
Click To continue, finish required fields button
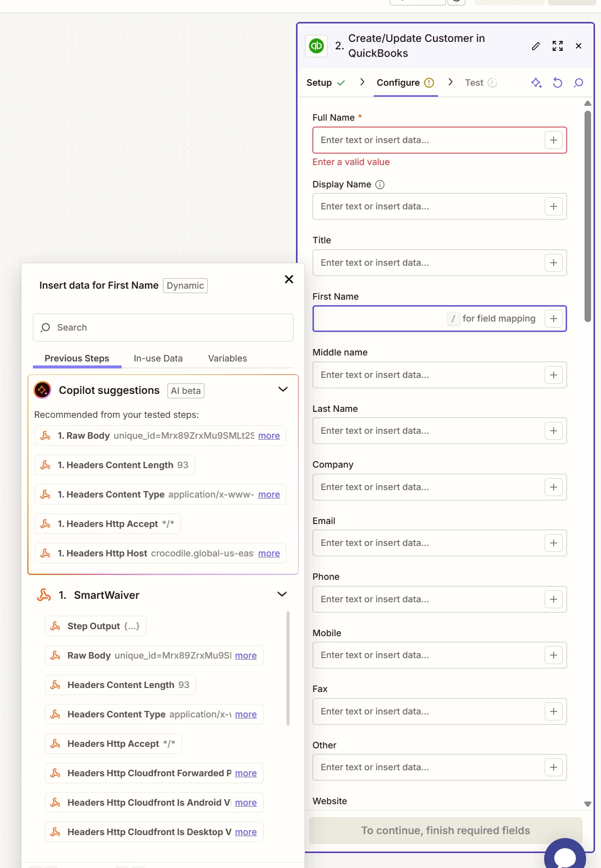coord(446,831)
